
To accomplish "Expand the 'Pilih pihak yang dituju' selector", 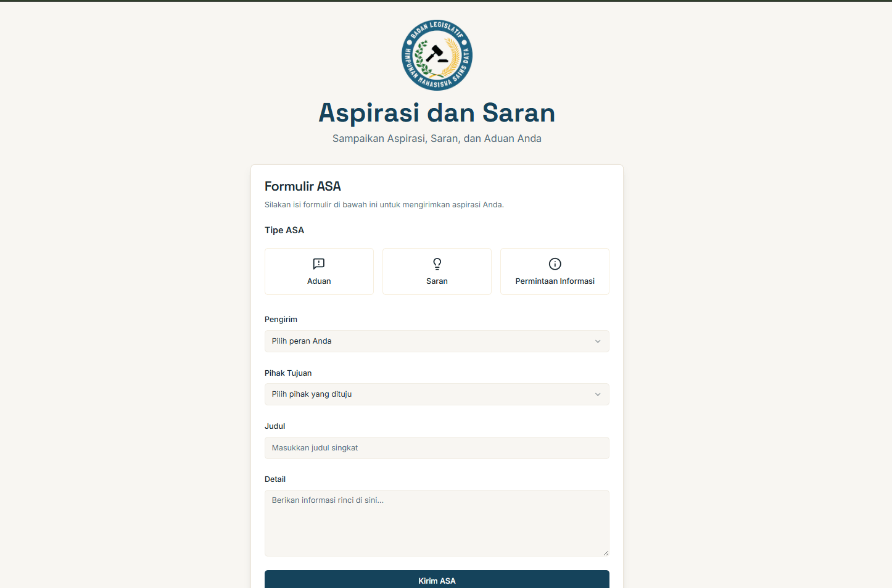I will point(437,394).
